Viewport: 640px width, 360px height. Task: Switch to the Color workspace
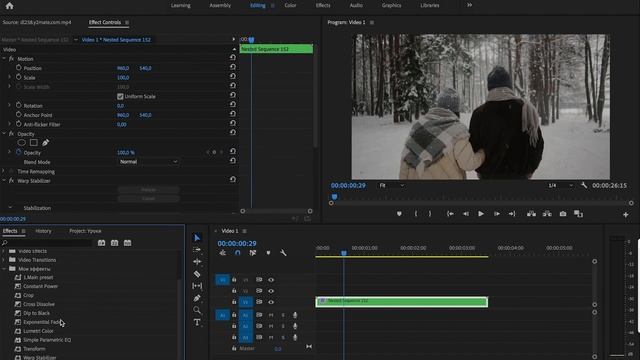[x=290, y=5]
